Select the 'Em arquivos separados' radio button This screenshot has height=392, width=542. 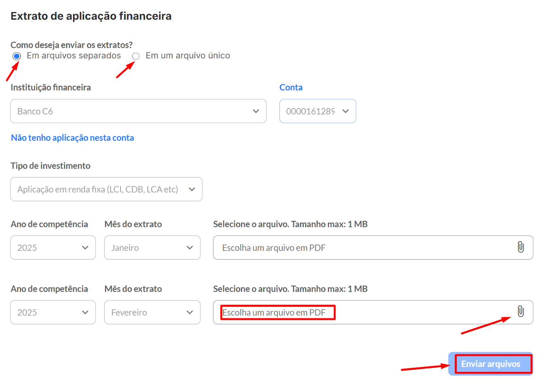(x=17, y=56)
